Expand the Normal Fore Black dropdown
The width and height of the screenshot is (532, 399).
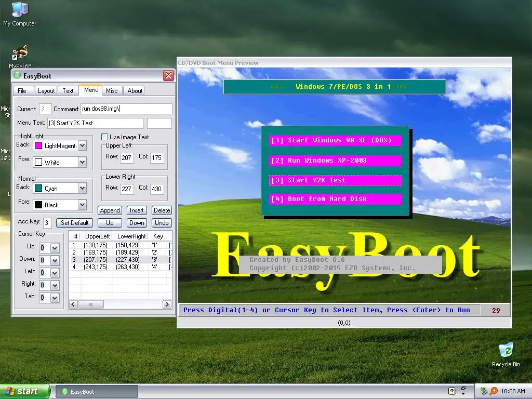[83, 205]
